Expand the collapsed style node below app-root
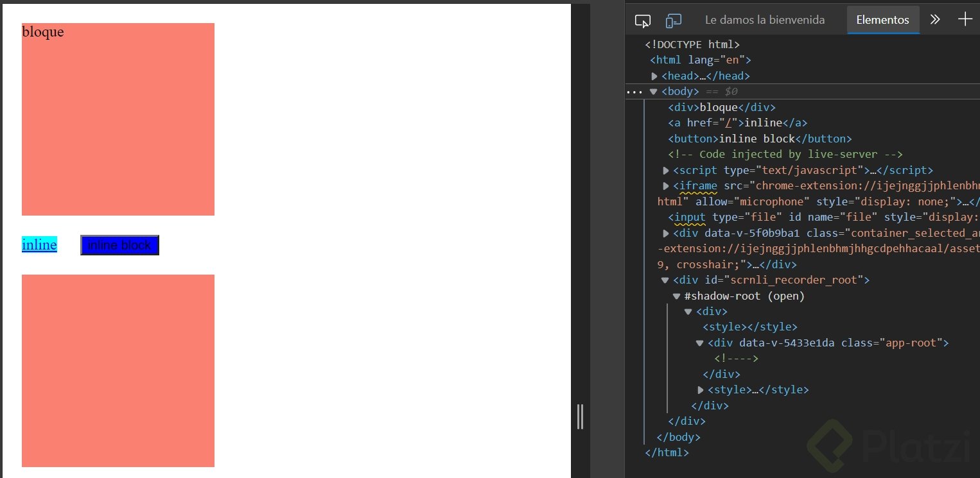 [x=701, y=390]
